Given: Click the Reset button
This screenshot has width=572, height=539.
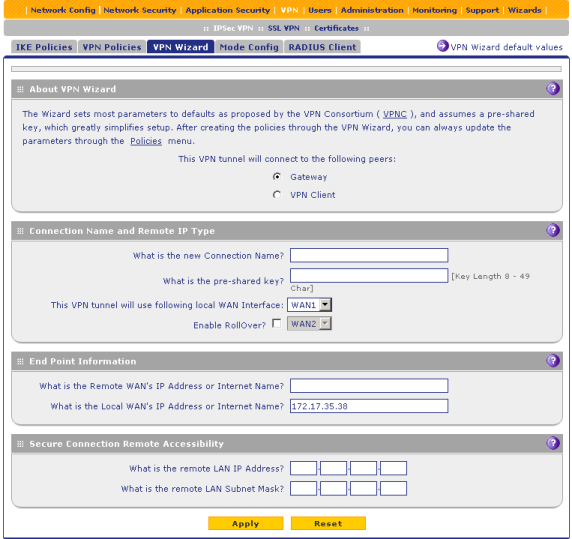Looking at the screenshot, I should coord(328,523).
